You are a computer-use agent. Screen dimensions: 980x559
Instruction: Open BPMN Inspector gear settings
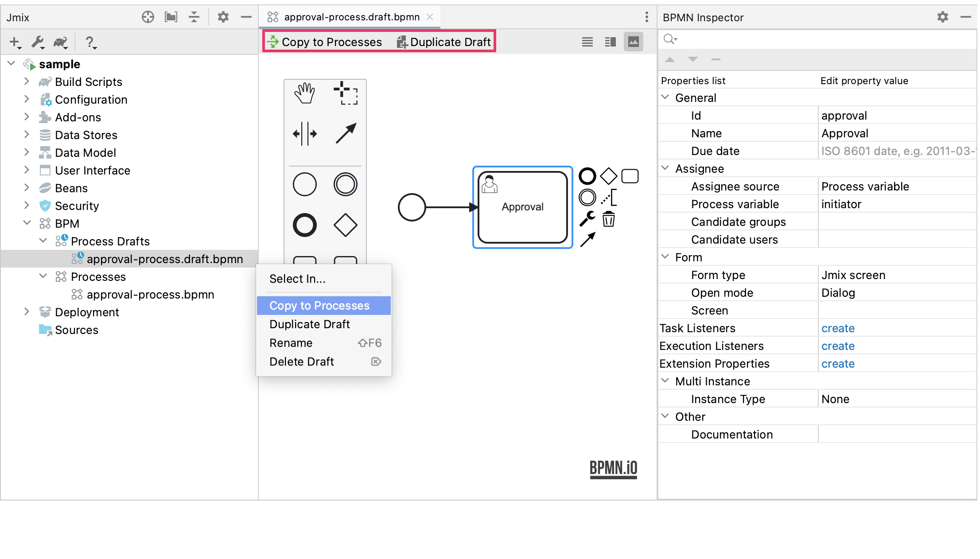943,17
